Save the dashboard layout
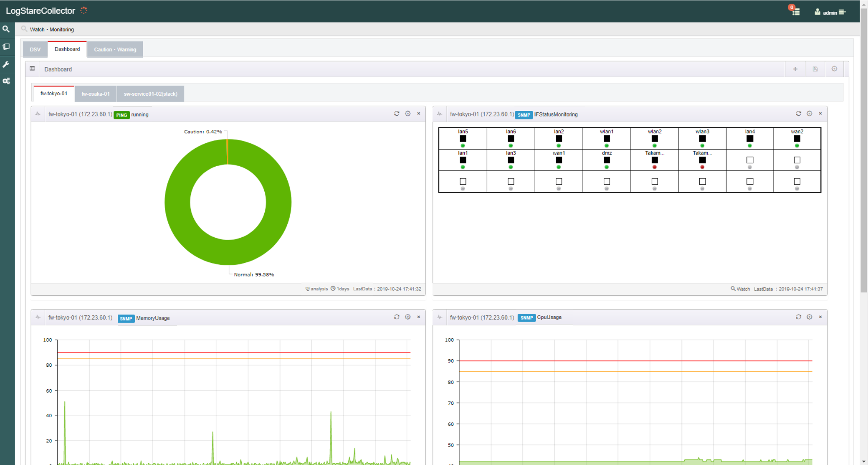The image size is (868, 467). click(815, 69)
